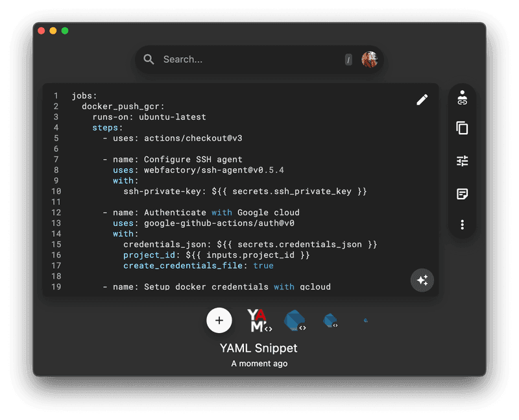
Task: Click 'create_credentials_file: true' line
Action: coord(199,266)
